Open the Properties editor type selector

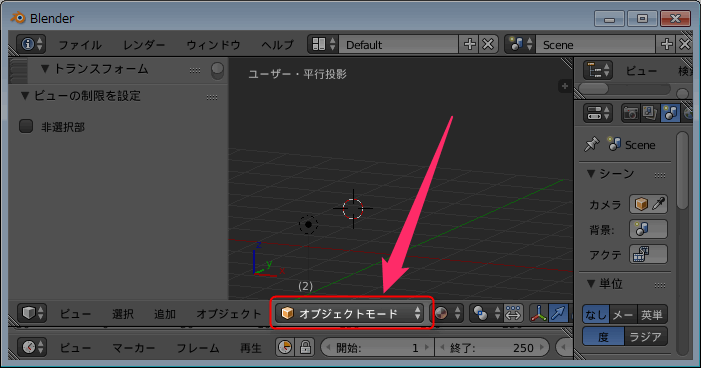[598, 113]
